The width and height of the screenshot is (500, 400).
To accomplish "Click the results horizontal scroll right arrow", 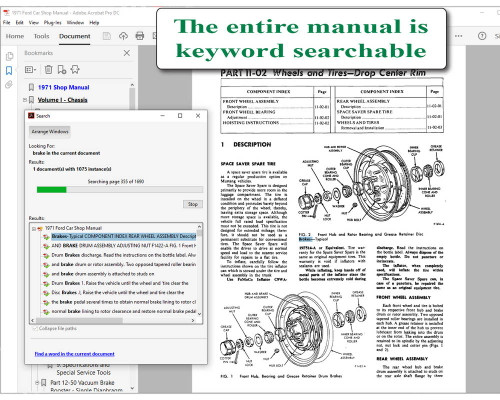I will tap(193, 320).
